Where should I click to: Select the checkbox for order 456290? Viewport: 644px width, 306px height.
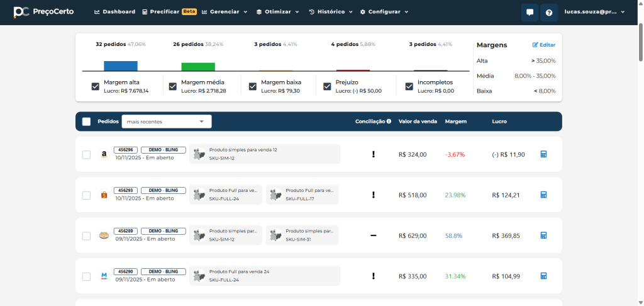(87, 276)
